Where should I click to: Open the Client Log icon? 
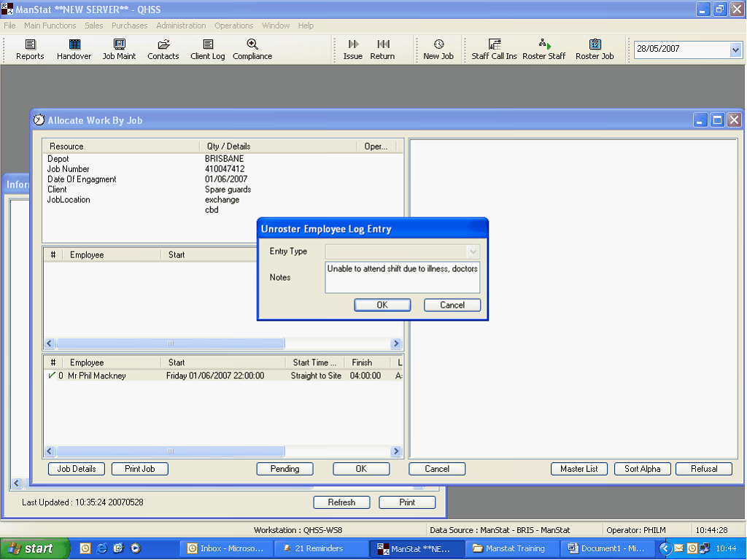(x=208, y=45)
